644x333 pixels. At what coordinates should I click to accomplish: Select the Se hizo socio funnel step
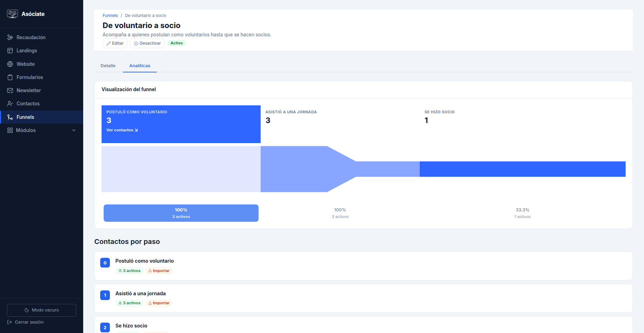pos(523,124)
